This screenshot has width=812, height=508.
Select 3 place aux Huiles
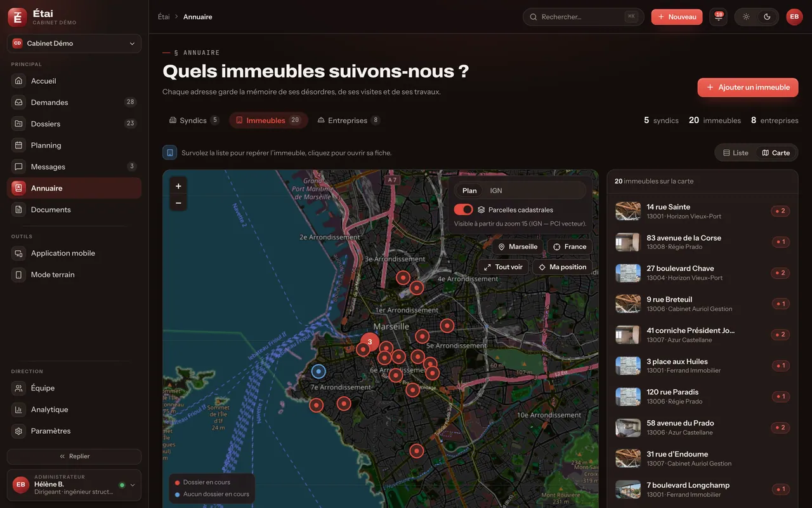tap(703, 366)
